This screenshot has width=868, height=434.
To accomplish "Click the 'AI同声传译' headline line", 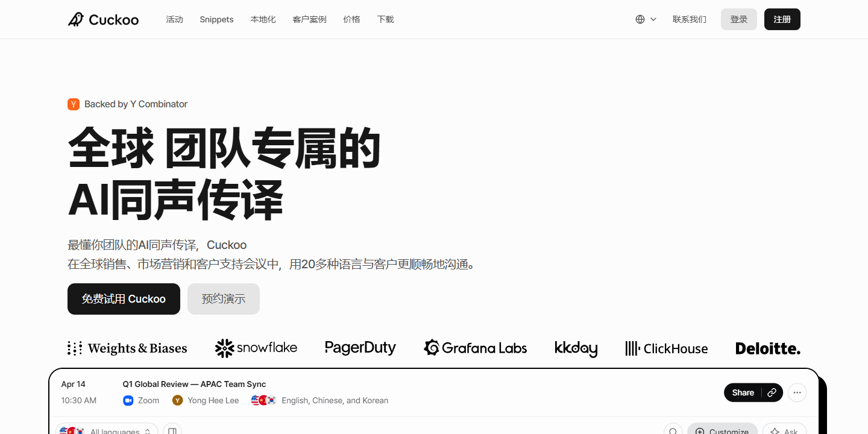I will (175, 199).
